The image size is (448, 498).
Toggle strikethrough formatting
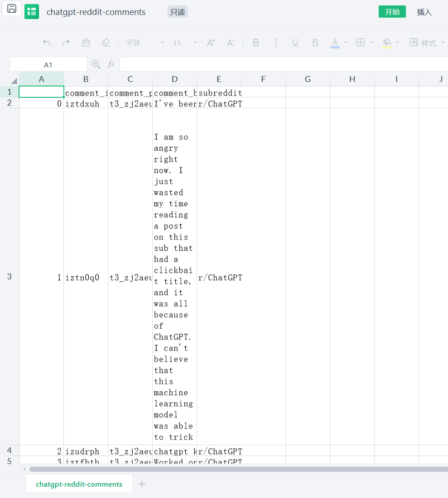315,43
